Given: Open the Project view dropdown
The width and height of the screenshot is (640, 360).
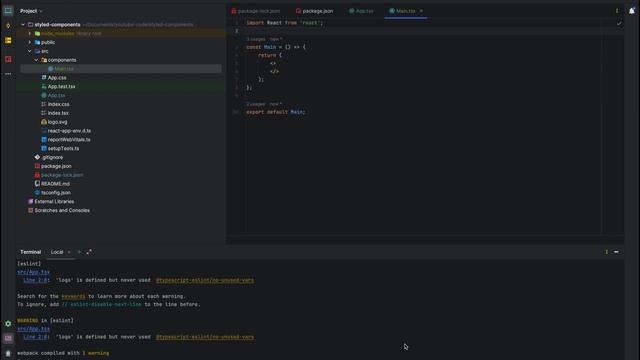Looking at the screenshot, I should (x=31, y=11).
